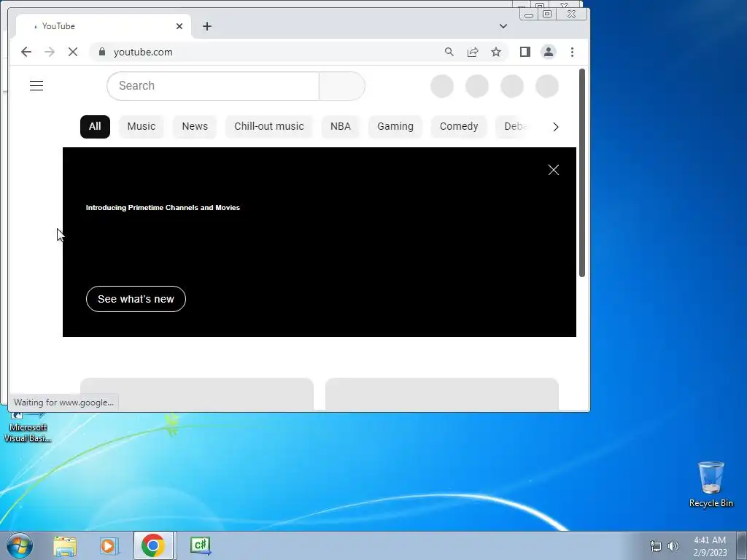
Task: Click the first loading video thumbnail placeholder
Action: pos(197,394)
